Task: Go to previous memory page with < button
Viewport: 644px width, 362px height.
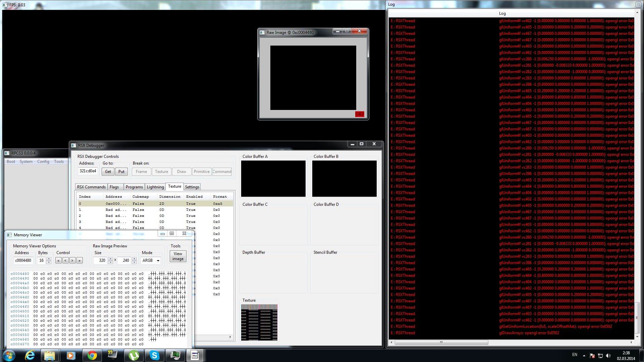Action: (x=65, y=260)
